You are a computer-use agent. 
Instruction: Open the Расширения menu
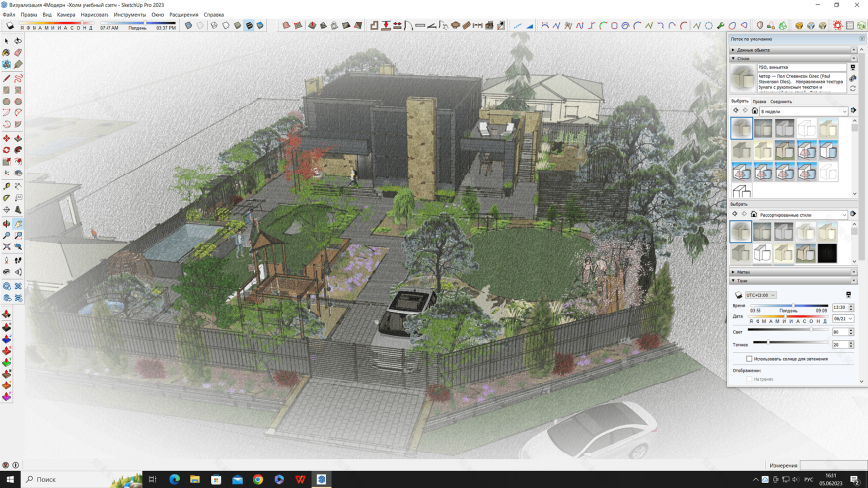[183, 15]
